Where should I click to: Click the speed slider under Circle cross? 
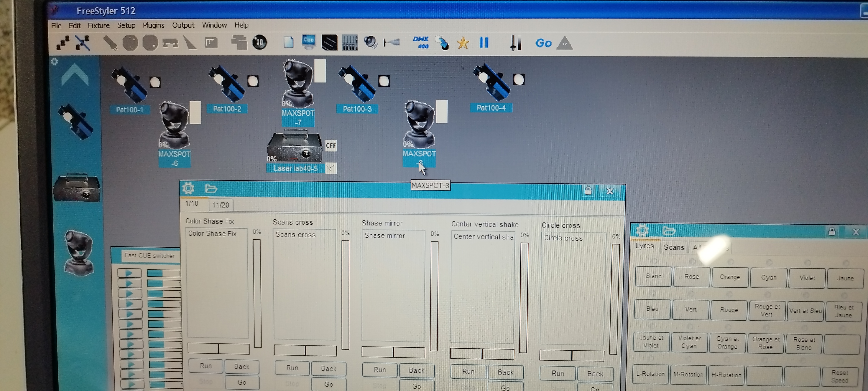[x=572, y=356]
